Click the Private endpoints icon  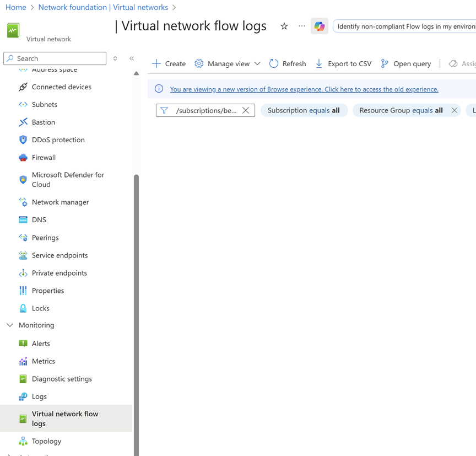23,273
